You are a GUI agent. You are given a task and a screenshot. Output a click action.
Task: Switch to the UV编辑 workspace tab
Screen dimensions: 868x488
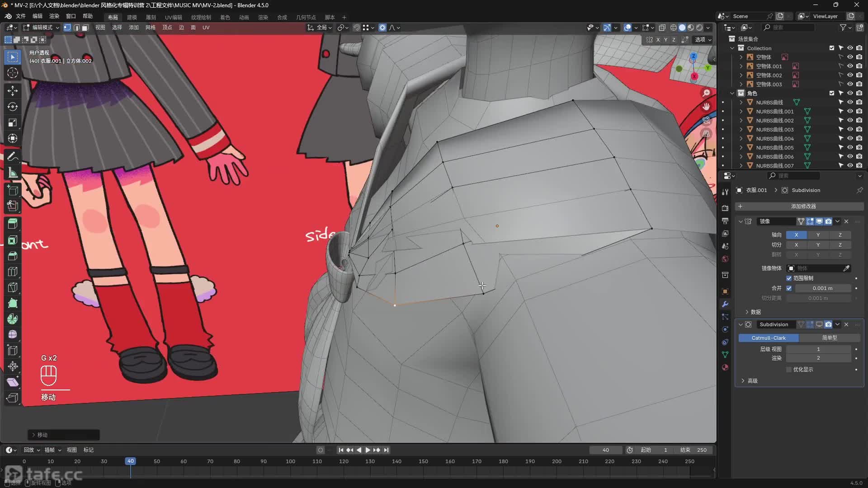click(x=173, y=17)
